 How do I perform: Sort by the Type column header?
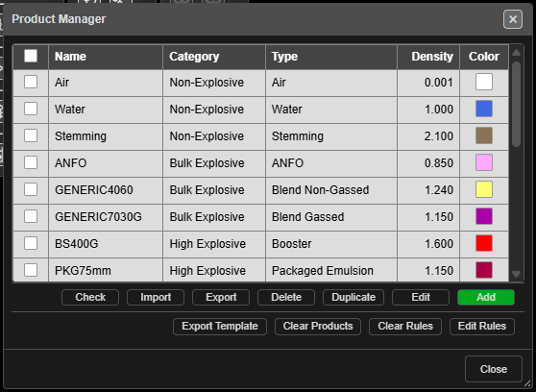331,57
